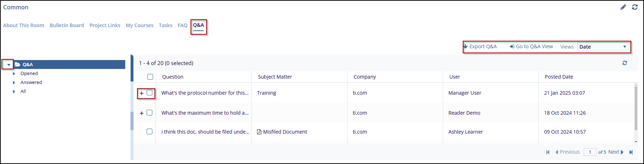The height and width of the screenshot is (164, 644).
Task: Check the protocol number question checkbox
Action: click(149, 93)
